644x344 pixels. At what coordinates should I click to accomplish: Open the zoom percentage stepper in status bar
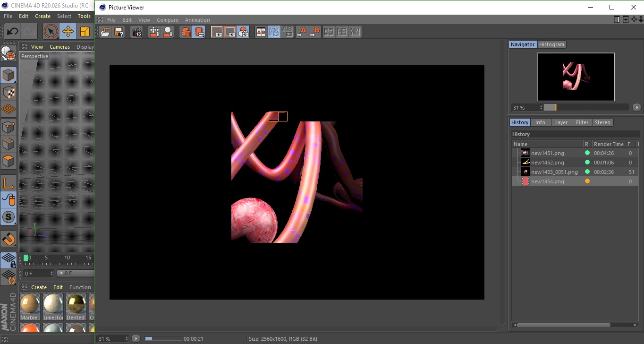point(126,338)
